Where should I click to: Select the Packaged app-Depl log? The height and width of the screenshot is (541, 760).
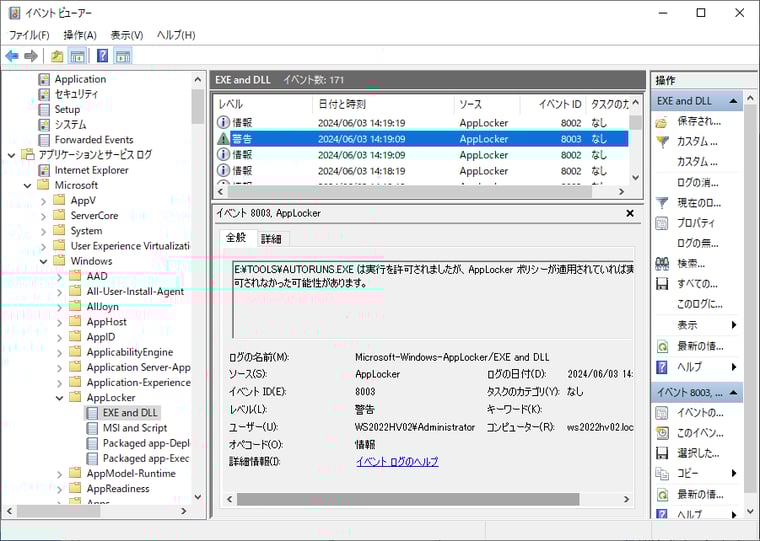pyautogui.click(x=146, y=443)
